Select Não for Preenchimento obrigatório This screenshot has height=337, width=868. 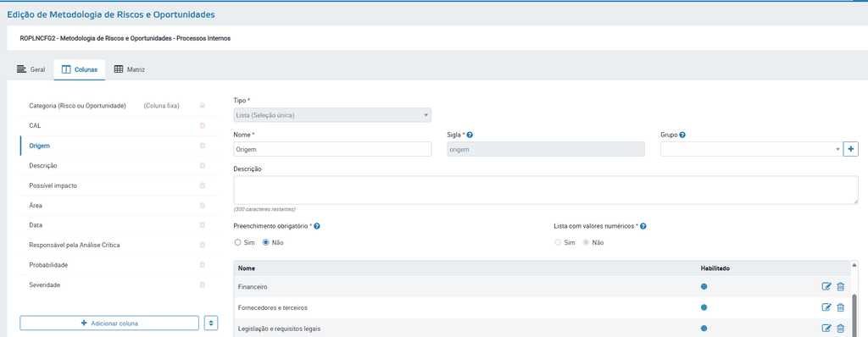point(265,242)
